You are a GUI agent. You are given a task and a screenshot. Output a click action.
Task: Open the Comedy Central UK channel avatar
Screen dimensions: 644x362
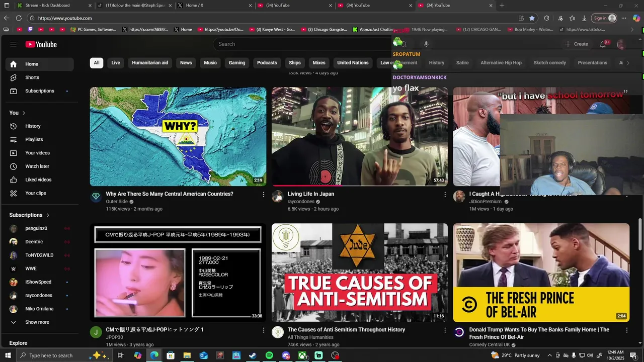pos(459,332)
